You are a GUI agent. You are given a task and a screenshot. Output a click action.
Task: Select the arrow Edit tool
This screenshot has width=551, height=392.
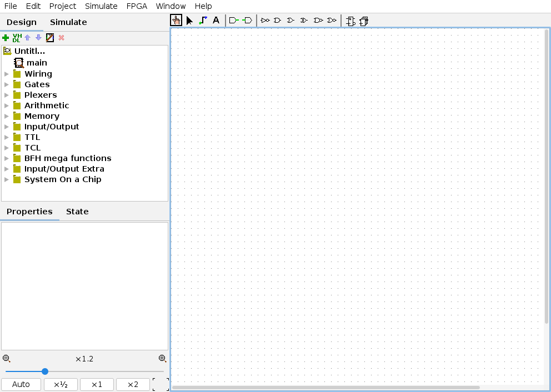[189, 21]
